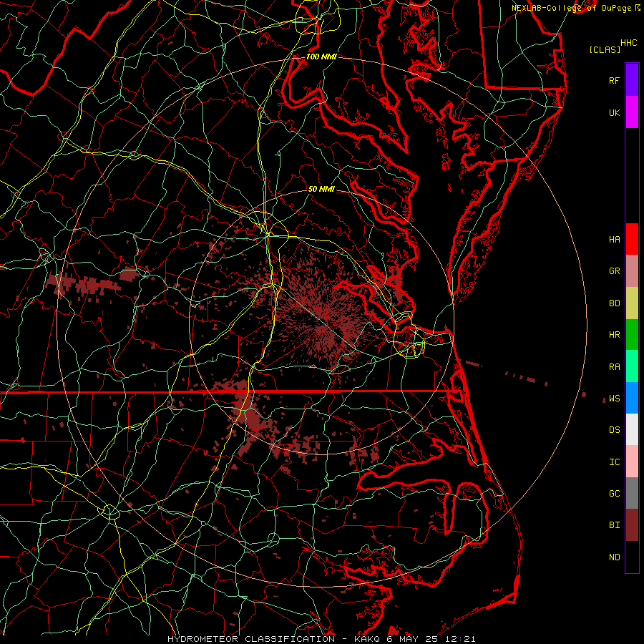
Task: Click the GC gray legend swatch
Action: pos(632,493)
